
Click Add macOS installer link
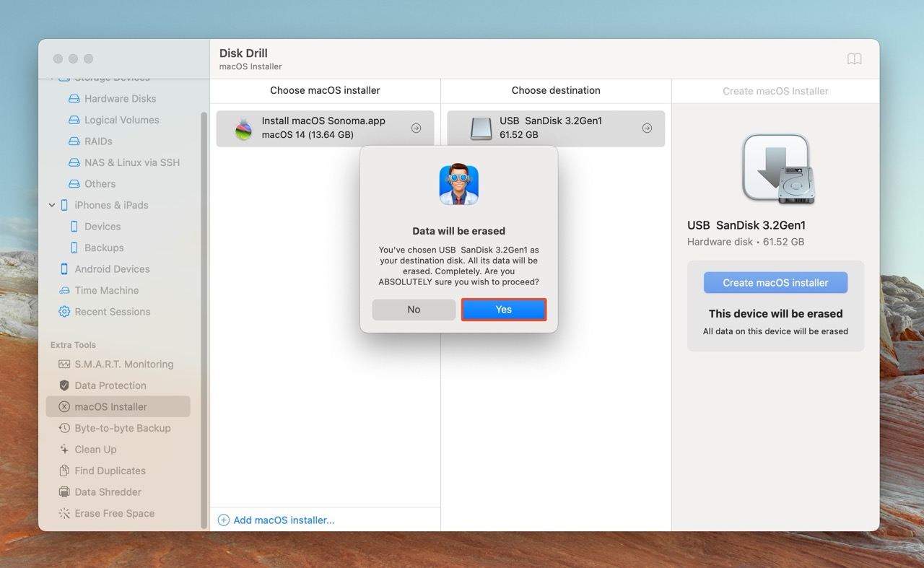point(276,520)
